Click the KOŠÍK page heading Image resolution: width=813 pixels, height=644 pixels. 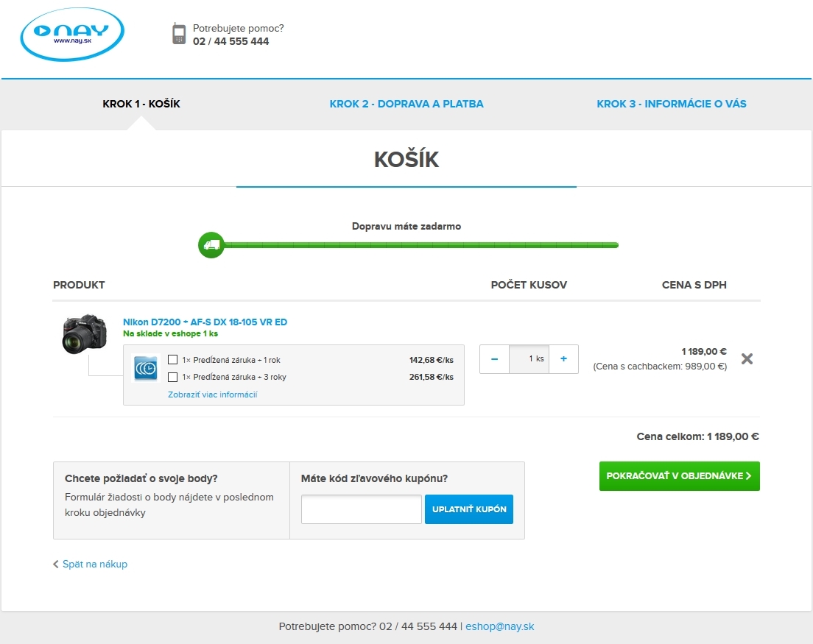point(406,159)
